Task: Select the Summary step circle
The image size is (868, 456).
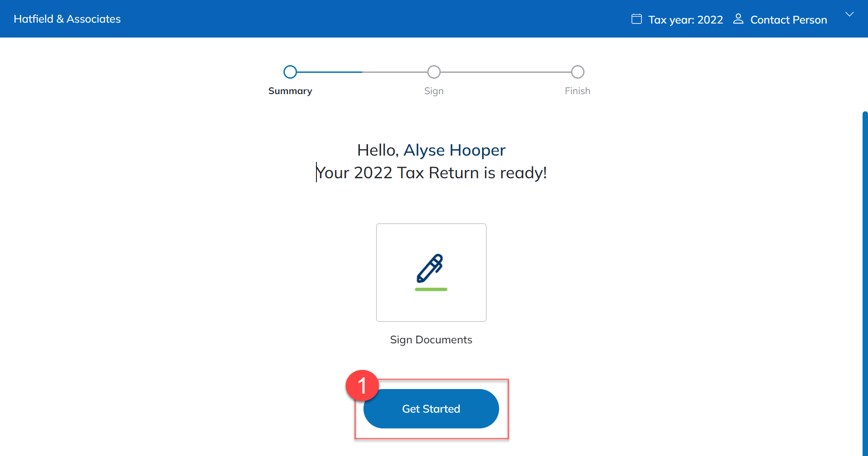Action: pyautogui.click(x=290, y=72)
